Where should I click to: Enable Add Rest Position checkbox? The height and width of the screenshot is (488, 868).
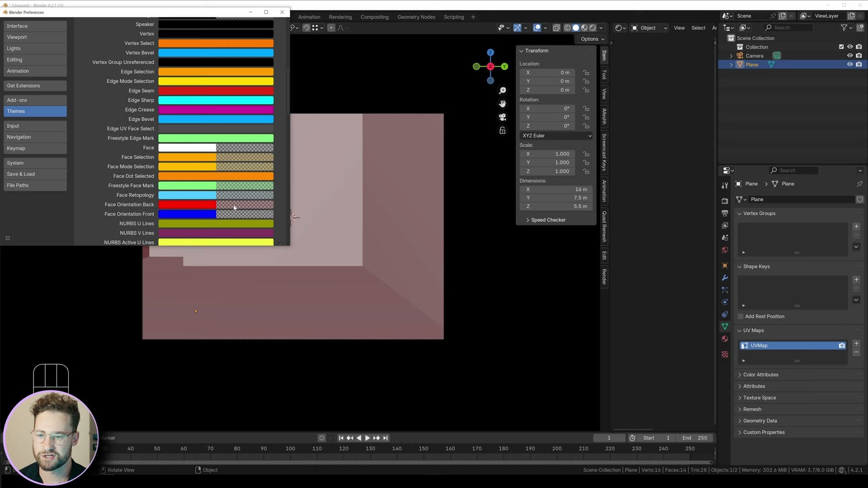741,316
